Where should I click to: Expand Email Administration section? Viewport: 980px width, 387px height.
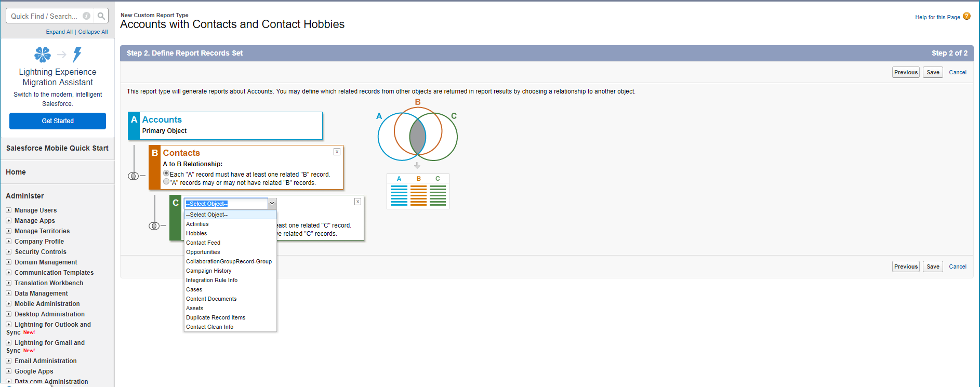[x=8, y=361]
